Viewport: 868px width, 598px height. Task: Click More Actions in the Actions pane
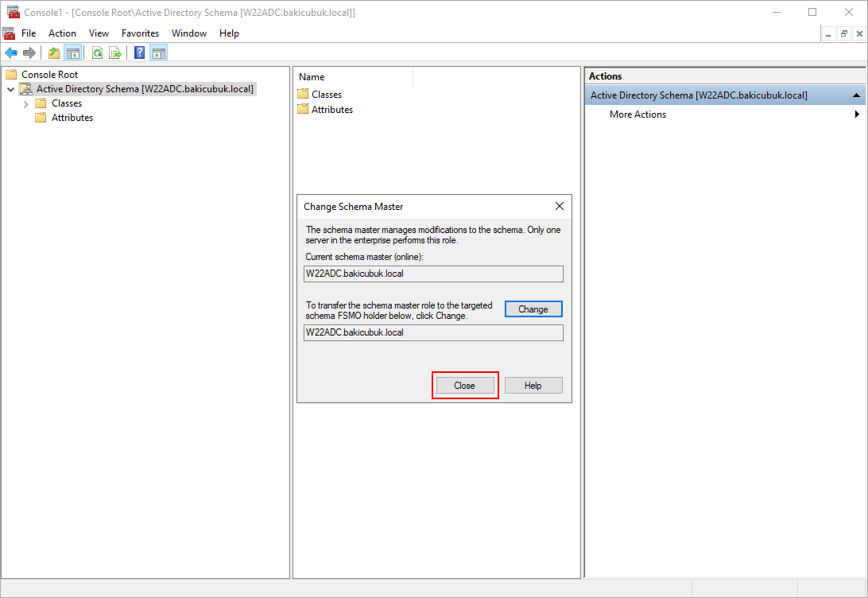coord(637,114)
